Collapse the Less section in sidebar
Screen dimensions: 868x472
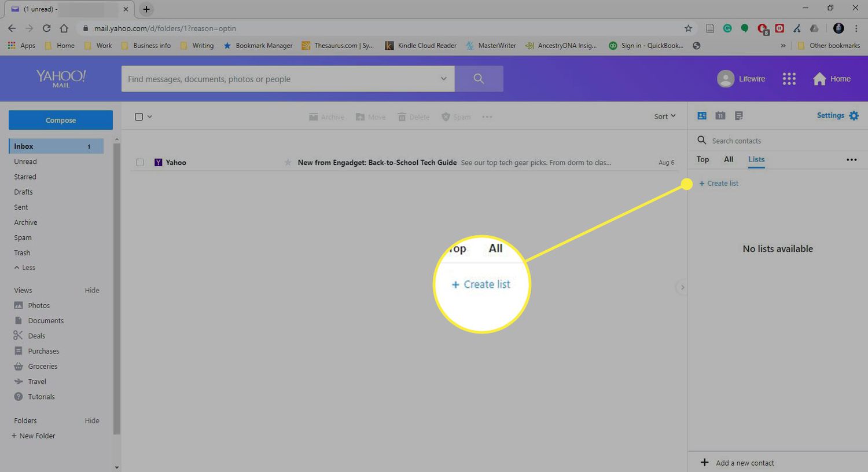(24, 267)
